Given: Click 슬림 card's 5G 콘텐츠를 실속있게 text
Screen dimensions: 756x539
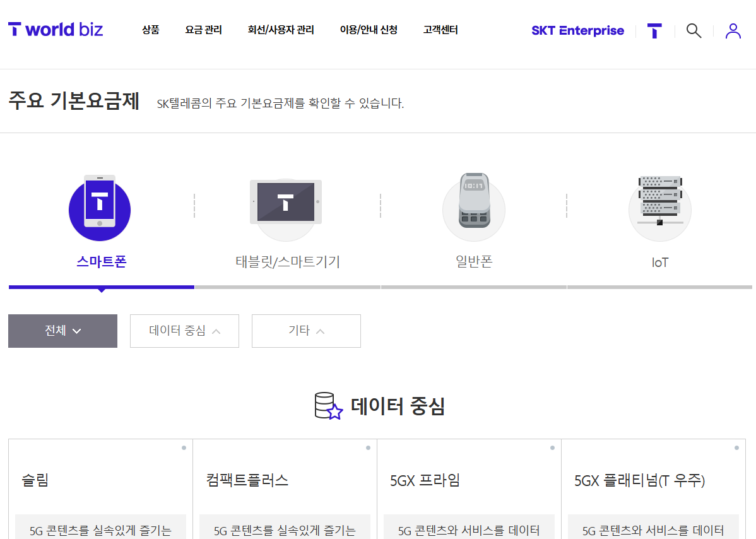Looking at the screenshot, I should pyautogui.click(x=100, y=531).
